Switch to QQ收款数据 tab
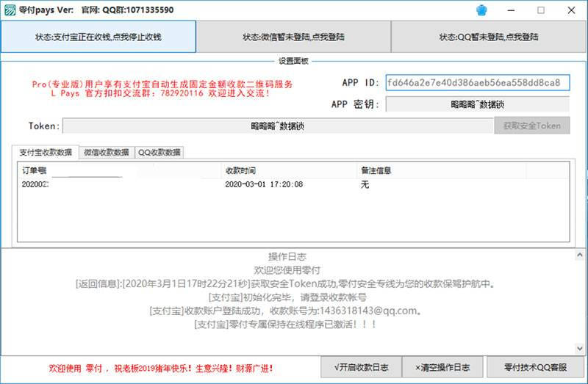The width and height of the screenshot is (588, 384). click(159, 152)
